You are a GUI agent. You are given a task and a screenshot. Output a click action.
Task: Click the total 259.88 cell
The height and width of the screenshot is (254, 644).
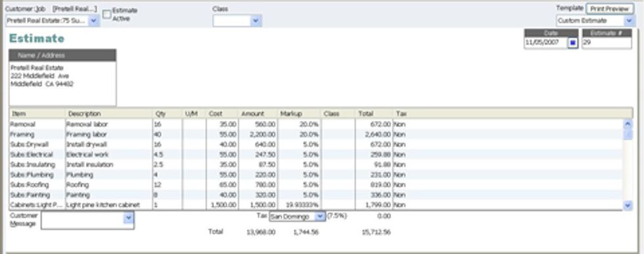373,155
